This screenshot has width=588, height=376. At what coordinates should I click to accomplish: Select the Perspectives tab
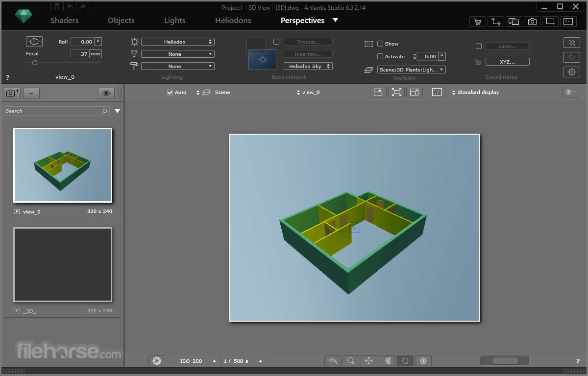coord(302,21)
